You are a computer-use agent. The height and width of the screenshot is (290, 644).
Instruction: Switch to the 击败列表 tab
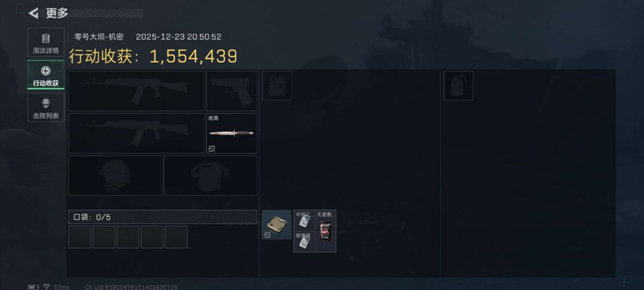coord(46,107)
